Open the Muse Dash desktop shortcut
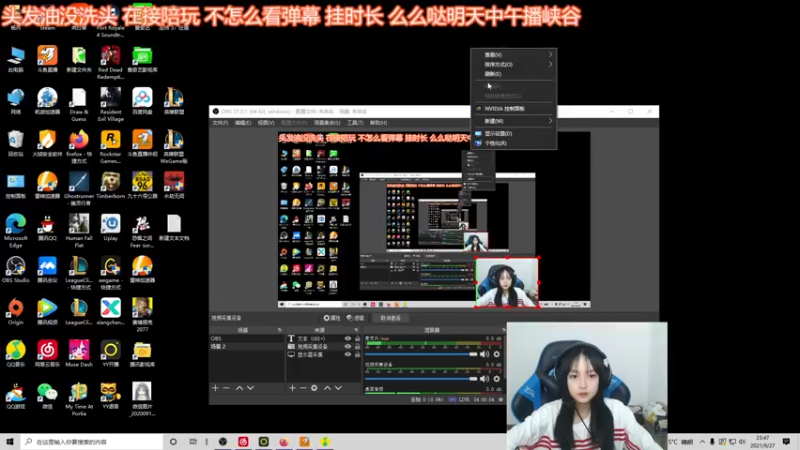 click(x=79, y=354)
